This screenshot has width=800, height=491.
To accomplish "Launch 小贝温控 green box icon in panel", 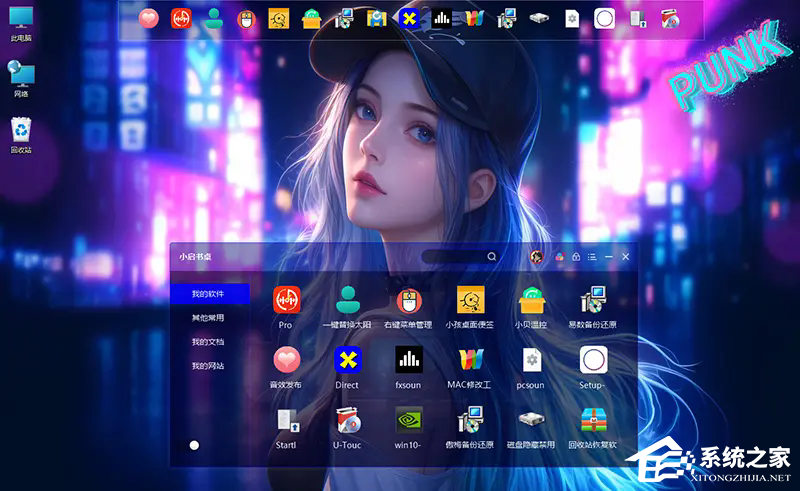I will click(532, 300).
